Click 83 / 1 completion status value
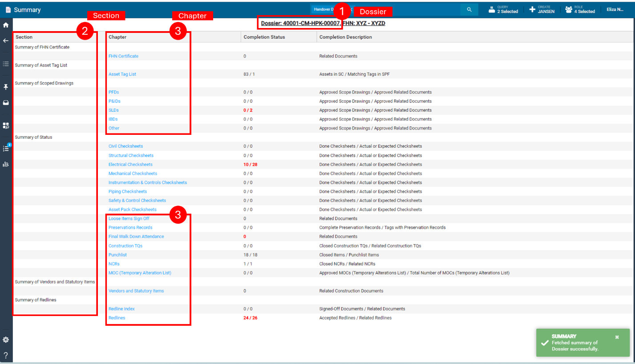This screenshot has width=635, height=364. (x=249, y=74)
